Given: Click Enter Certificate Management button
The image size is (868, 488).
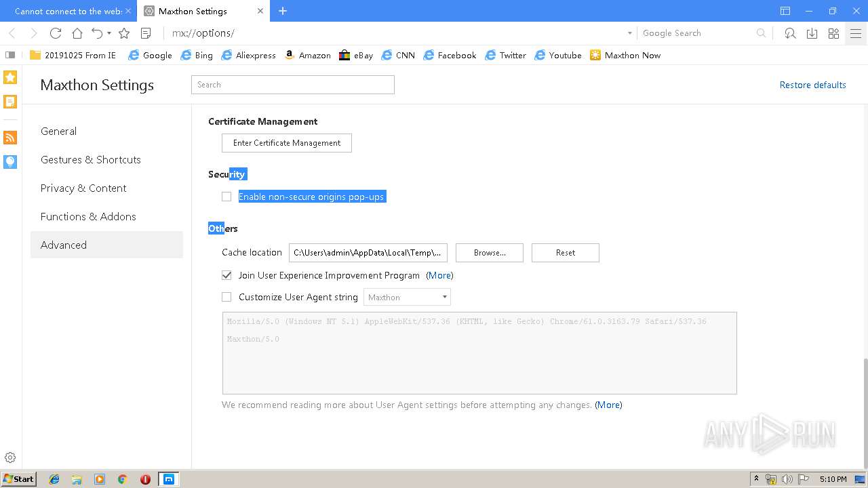Looking at the screenshot, I should point(287,143).
